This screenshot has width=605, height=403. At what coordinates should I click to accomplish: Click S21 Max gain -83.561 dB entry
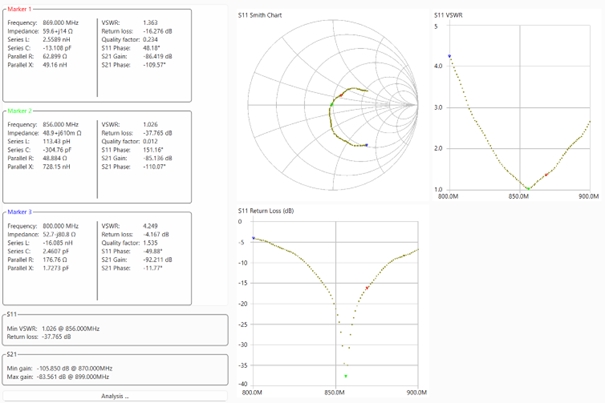pos(58,377)
